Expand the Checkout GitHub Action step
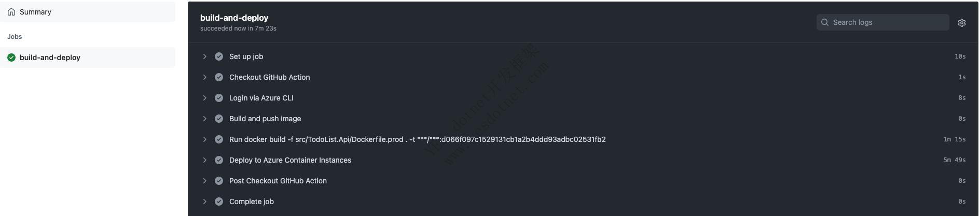 (204, 77)
